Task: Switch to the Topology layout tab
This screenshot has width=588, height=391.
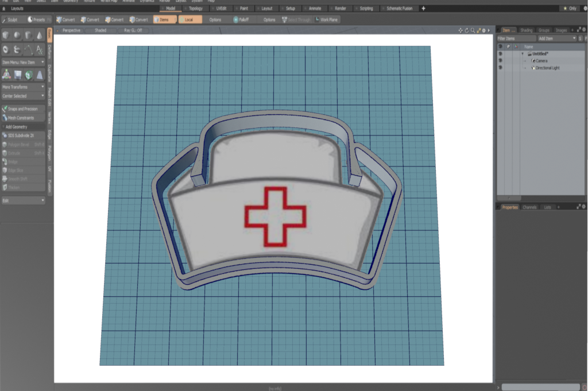Action: [195, 9]
